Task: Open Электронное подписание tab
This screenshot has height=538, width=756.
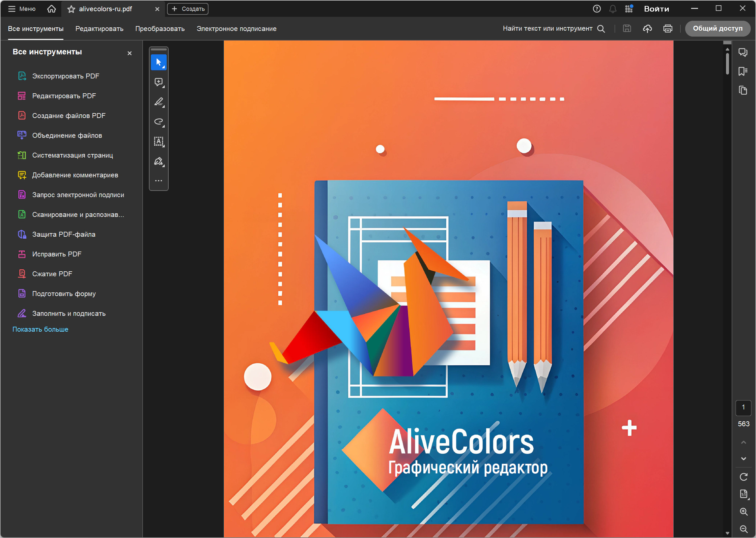Action: coord(236,28)
